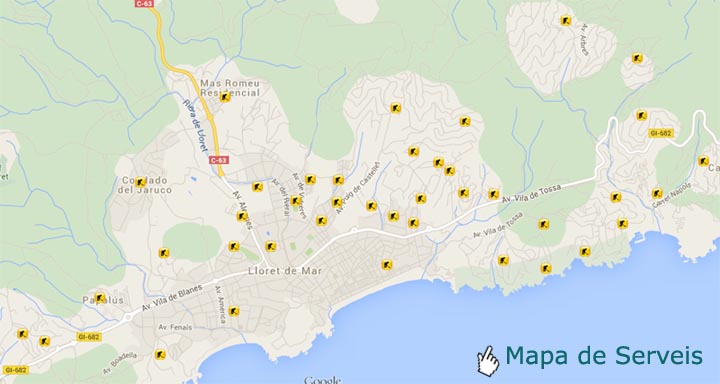Viewport: 720px width, 384px height.
Task: Select the marker on Av. Puig de Castellet
Action: pyautogui.click(x=337, y=202)
